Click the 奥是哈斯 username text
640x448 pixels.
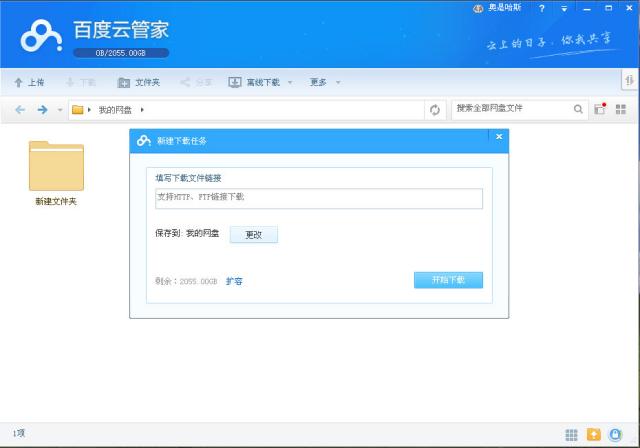tap(504, 8)
